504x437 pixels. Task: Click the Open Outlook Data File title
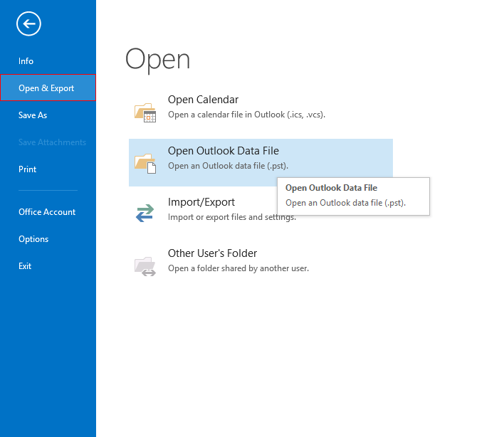click(224, 151)
